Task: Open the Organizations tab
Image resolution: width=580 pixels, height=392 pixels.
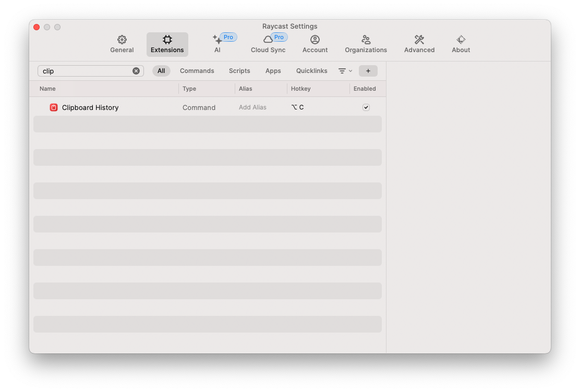Action: pyautogui.click(x=366, y=44)
